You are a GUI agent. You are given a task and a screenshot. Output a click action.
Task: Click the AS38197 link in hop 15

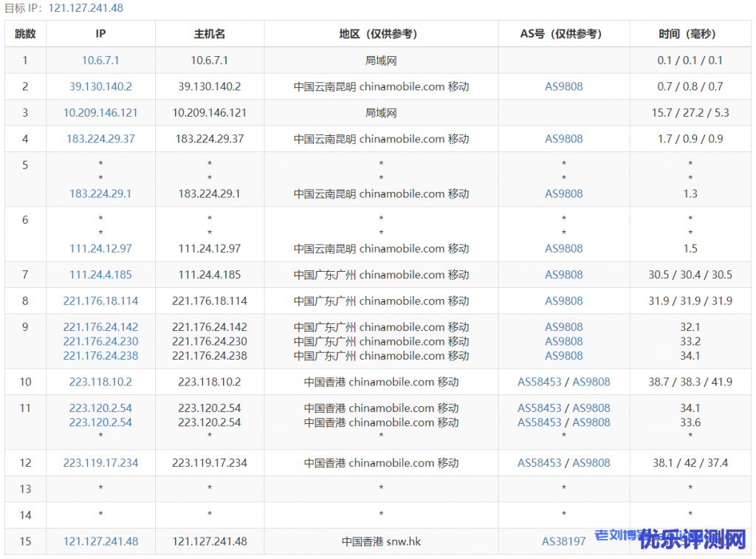[563, 541]
